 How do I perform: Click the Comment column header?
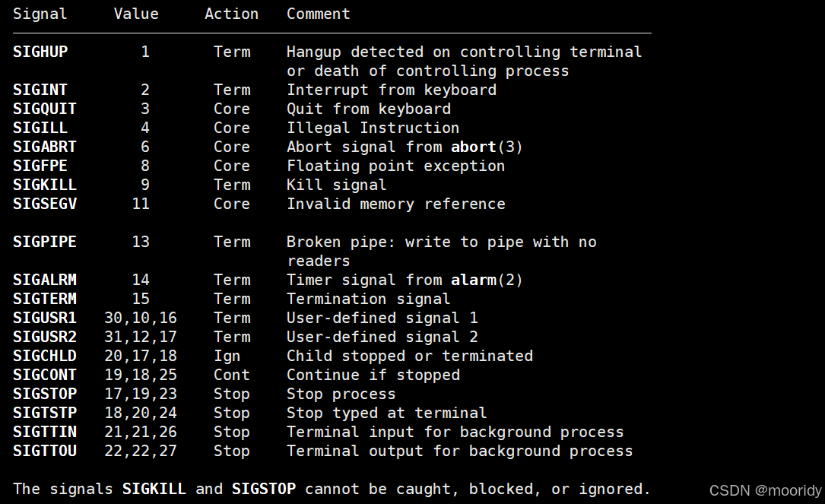[x=319, y=14]
